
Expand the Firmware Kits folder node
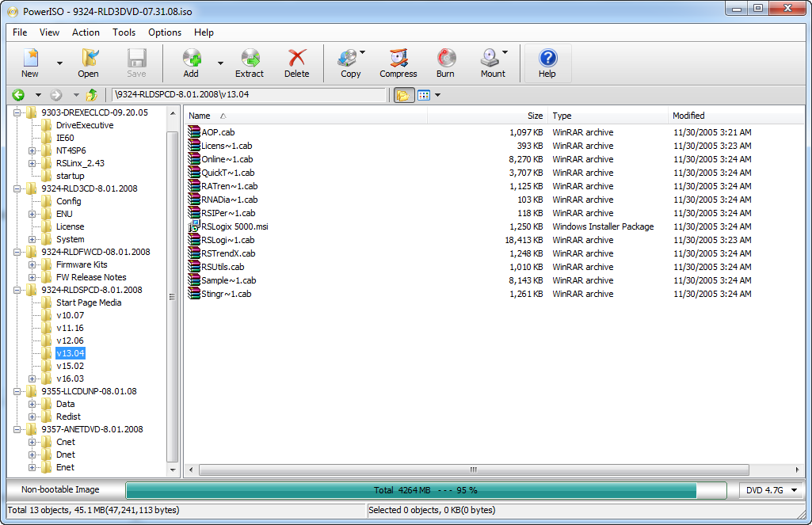tap(32, 264)
